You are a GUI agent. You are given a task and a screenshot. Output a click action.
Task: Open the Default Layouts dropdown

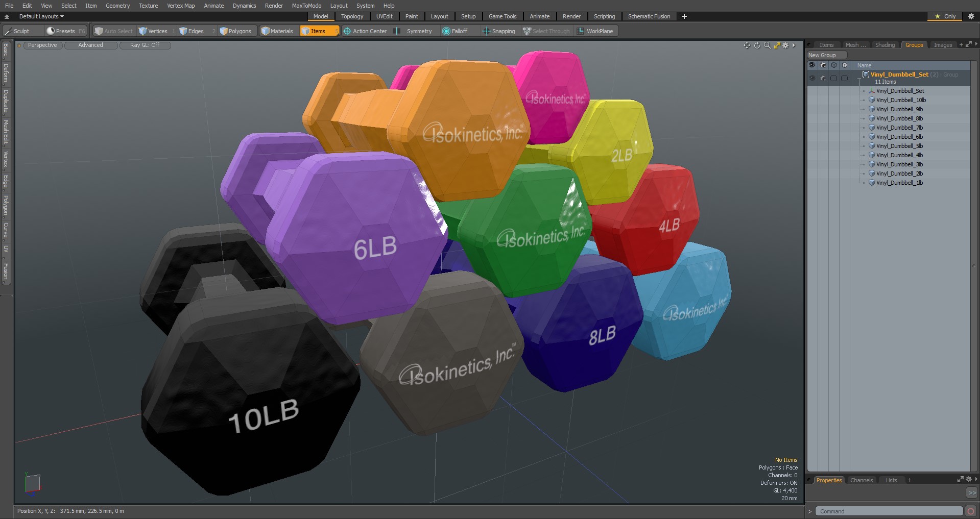click(x=41, y=16)
